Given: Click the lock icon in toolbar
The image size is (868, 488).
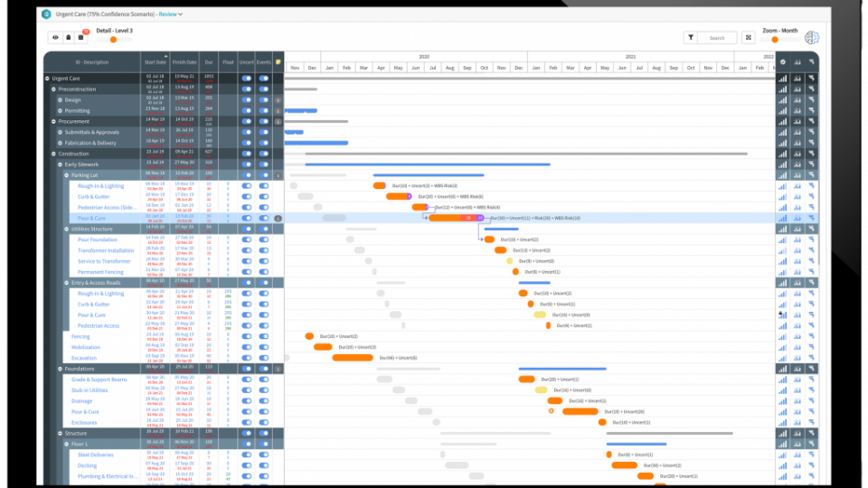Looking at the screenshot, I should (x=68, y=37).
